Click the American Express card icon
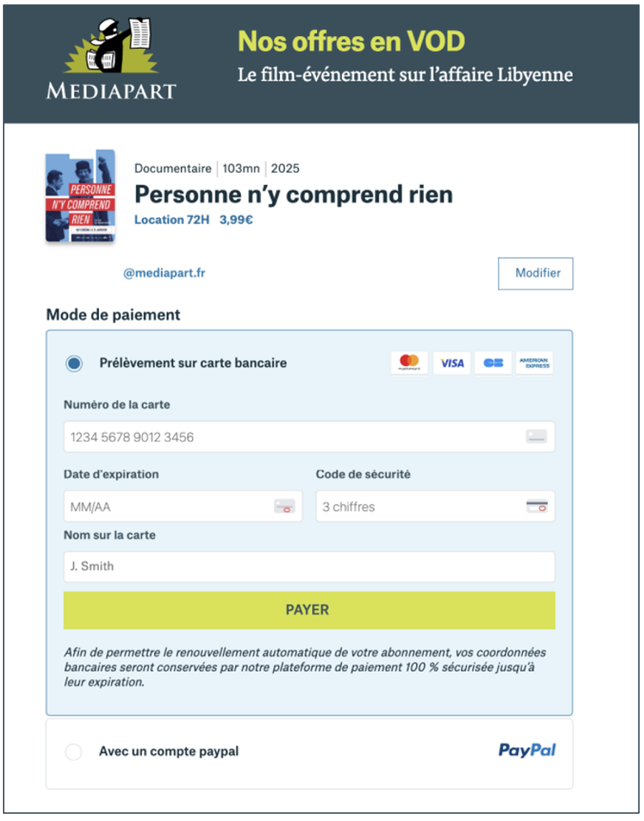644x821 pixels. (x=534, y=363)
